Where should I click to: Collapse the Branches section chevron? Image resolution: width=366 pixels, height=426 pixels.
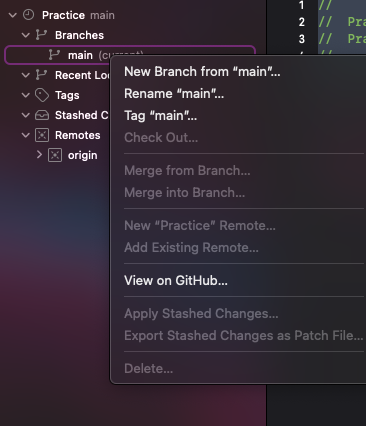click(x=26, y=35)
